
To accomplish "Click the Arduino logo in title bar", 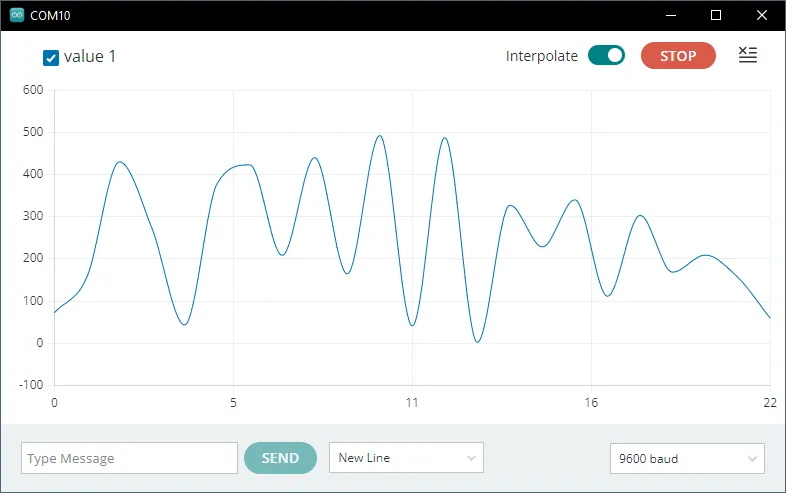I will pyautogui.click(x=16, y=15).
